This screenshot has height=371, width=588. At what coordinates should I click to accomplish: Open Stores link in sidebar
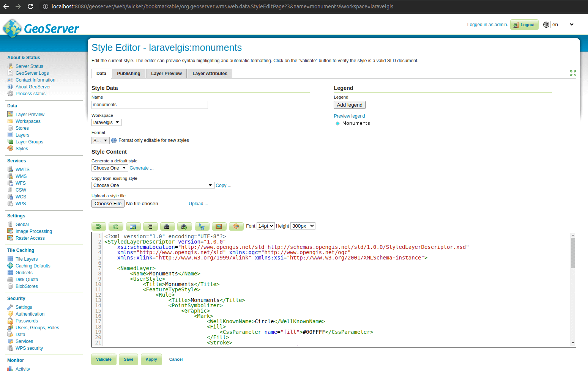point(22,128)
